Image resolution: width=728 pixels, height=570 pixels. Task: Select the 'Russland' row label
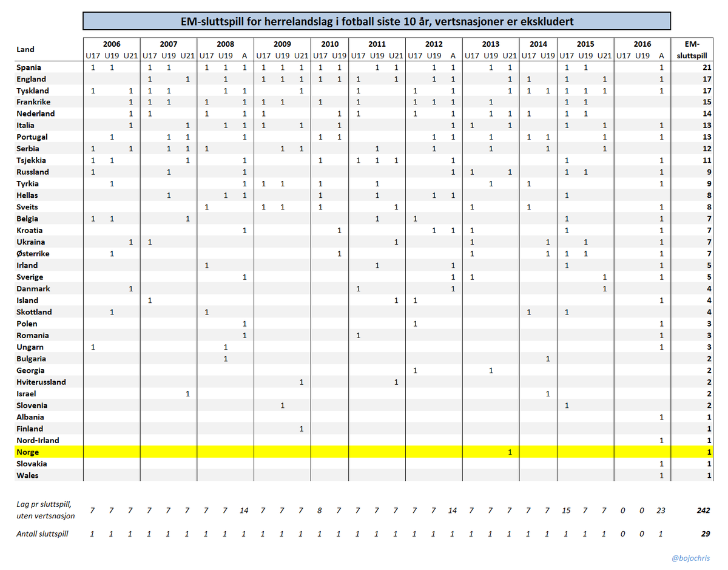pos(33,172)
